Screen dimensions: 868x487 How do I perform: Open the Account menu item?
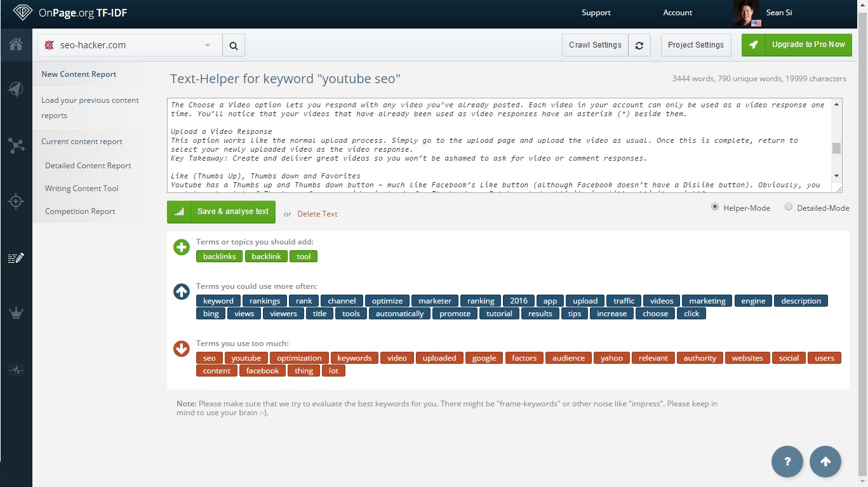click(x=678, y=13)
